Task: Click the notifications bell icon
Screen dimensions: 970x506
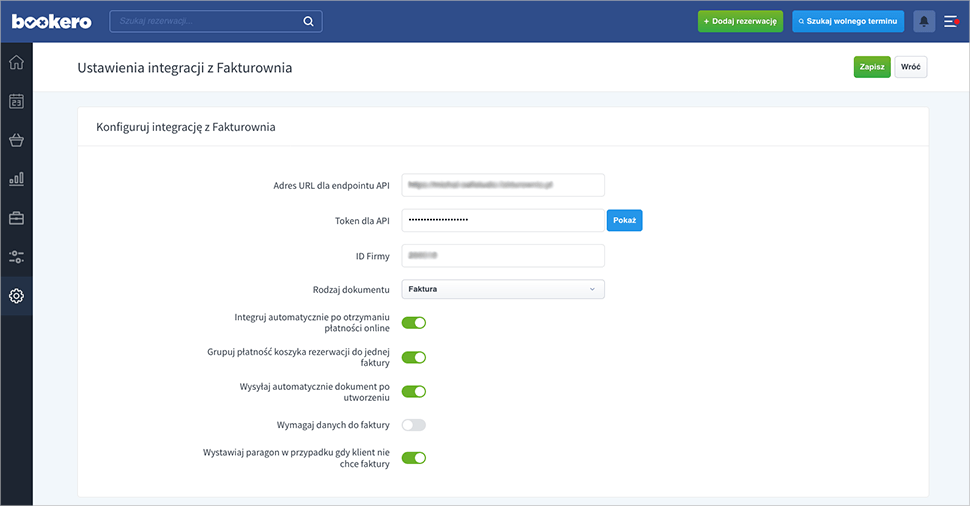Action: coord(924,21)
